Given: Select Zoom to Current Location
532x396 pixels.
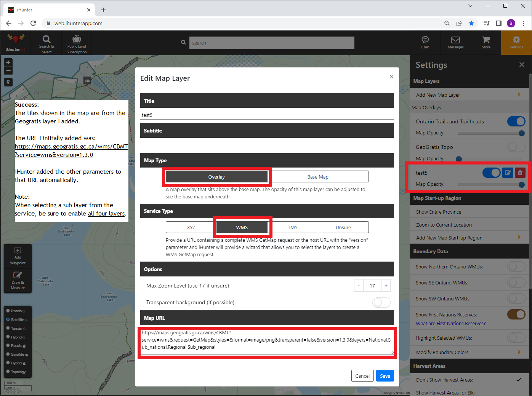Looking at the screenshot, I should tap(470, 225).
